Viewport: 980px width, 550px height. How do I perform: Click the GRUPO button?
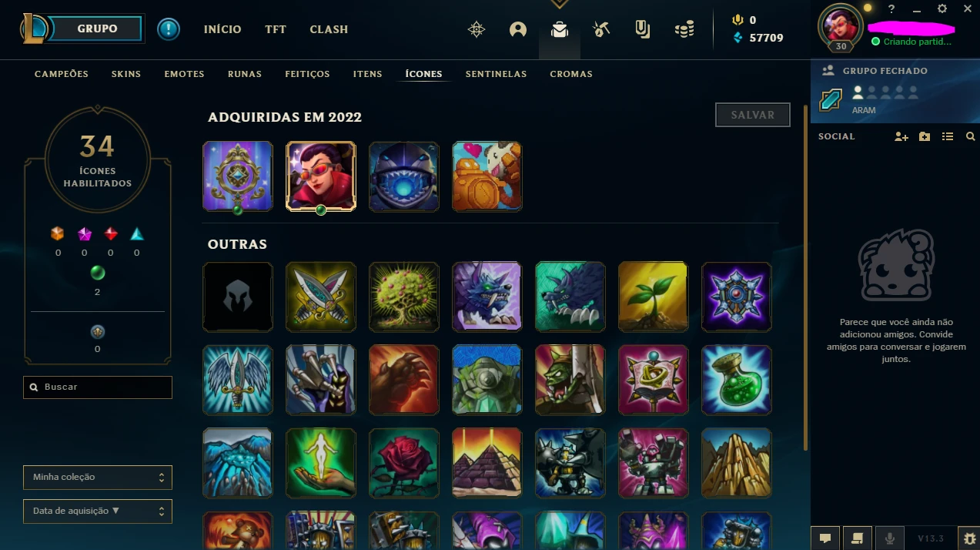[x=98, y=29]
